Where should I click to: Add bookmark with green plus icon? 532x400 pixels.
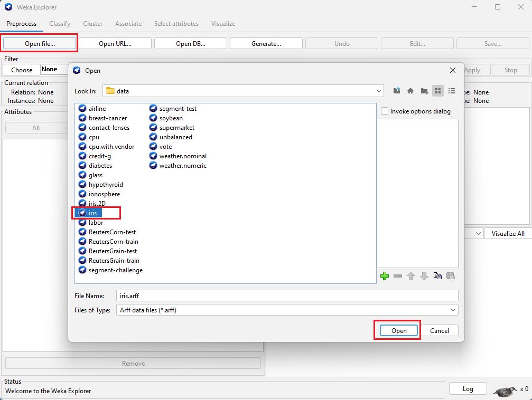pyautogui.click(x=385, y=276)
